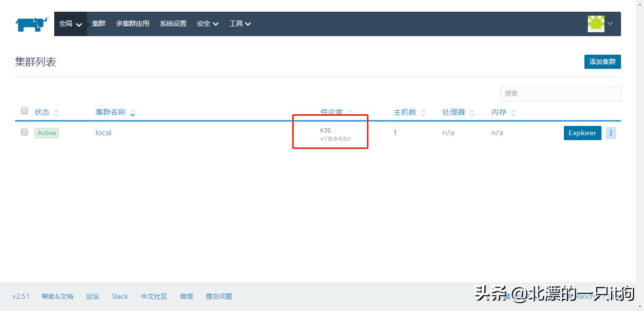Open the 论坛 footer link
The width and height of the screenshot is (644, 311).
pos(92,296)
